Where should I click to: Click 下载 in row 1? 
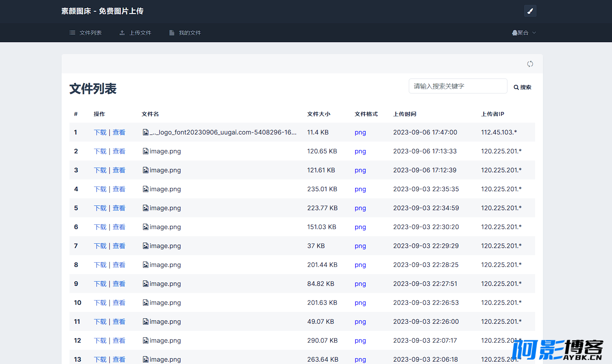pos(100,132)
